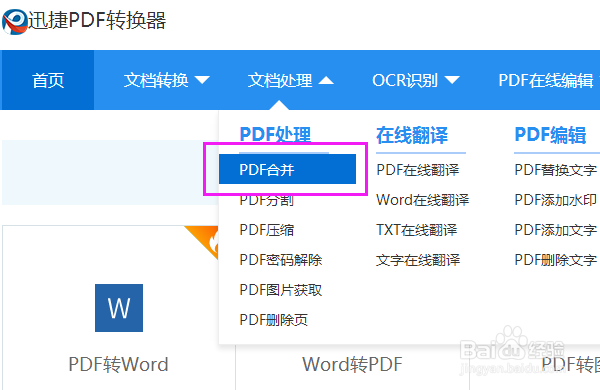Screen dimensions: 600x390
Task: Open the PDF在线编辑 menu
Action: pos(546,80)
